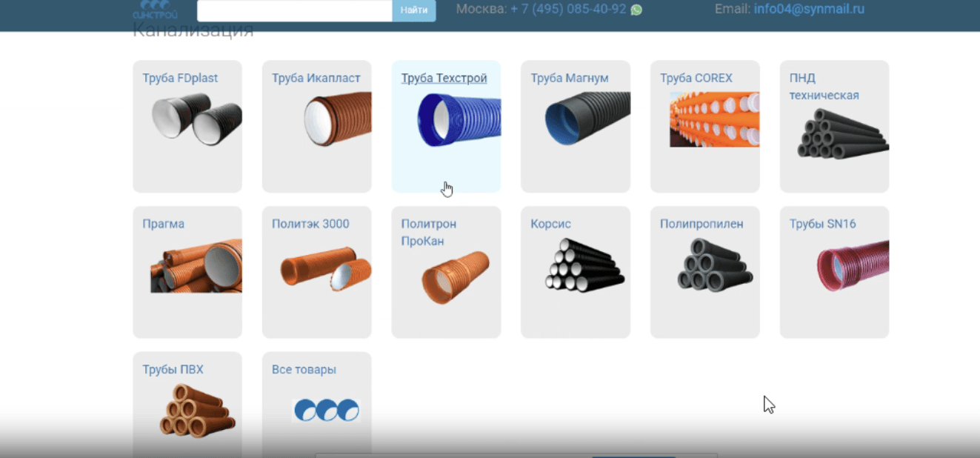
Task: Open the Труба Техстрой link
Action: [x=444, y=78]
